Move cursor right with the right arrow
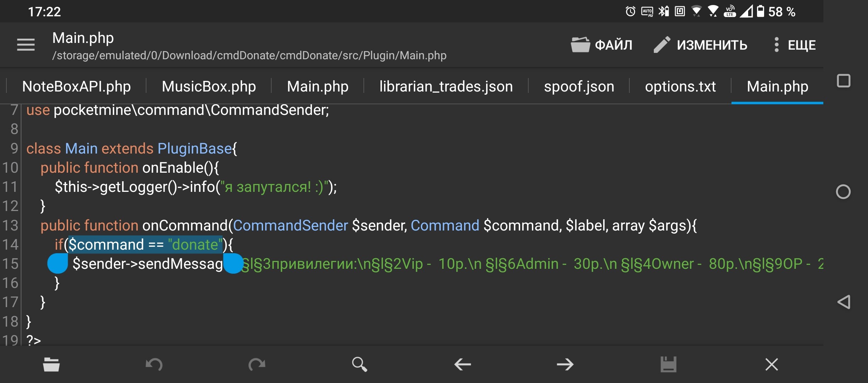The width and height of the screenshot is (868, 383). (565, 364)
